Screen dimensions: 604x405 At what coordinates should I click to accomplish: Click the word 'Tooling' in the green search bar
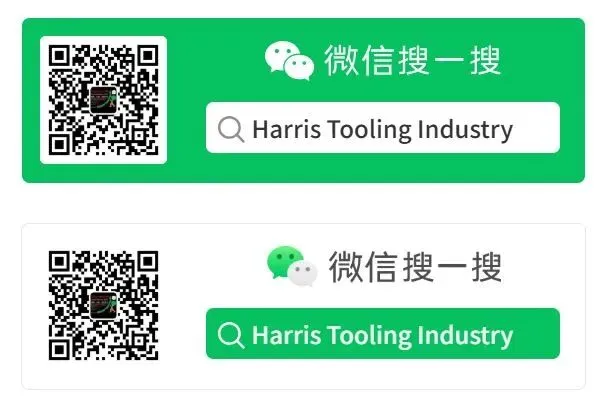coord(369,336)
